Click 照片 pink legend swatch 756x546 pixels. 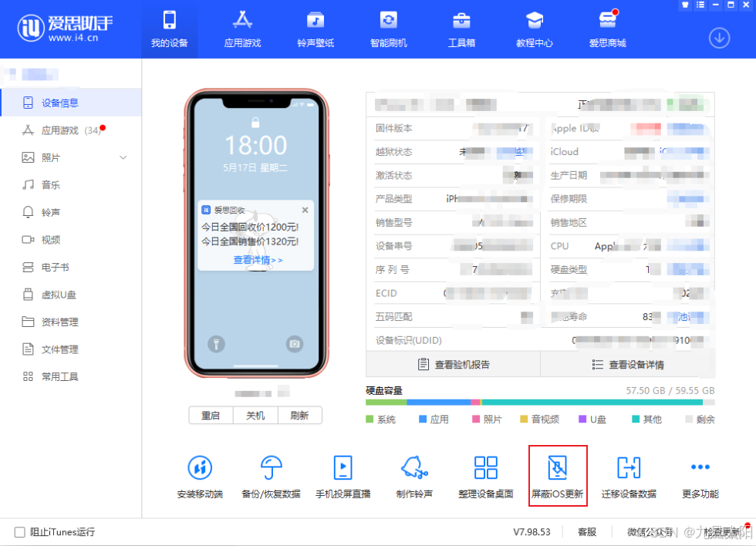click(x=476, y=420)
